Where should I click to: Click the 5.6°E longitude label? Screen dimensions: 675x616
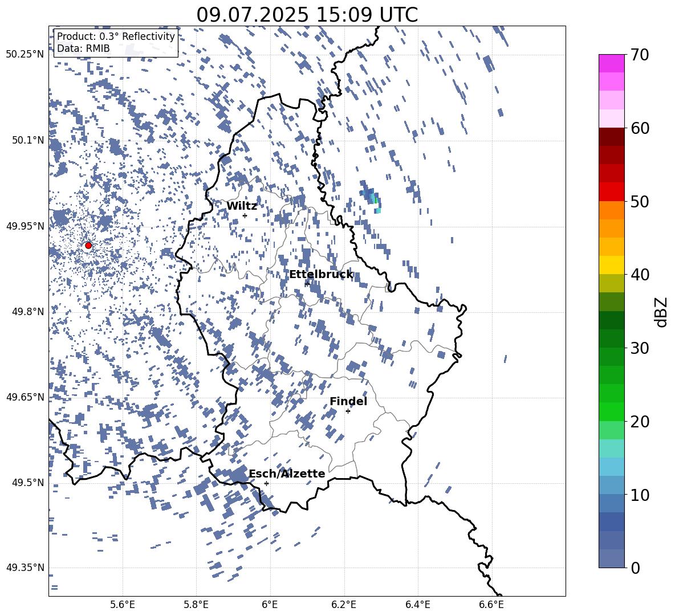(x=123, y=605)
